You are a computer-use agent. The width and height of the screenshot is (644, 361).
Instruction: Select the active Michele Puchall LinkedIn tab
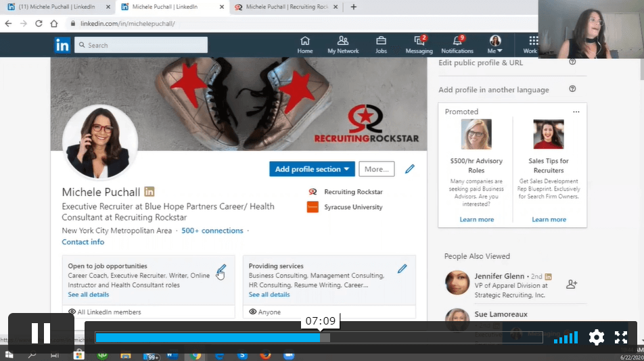tap(165, 7)
